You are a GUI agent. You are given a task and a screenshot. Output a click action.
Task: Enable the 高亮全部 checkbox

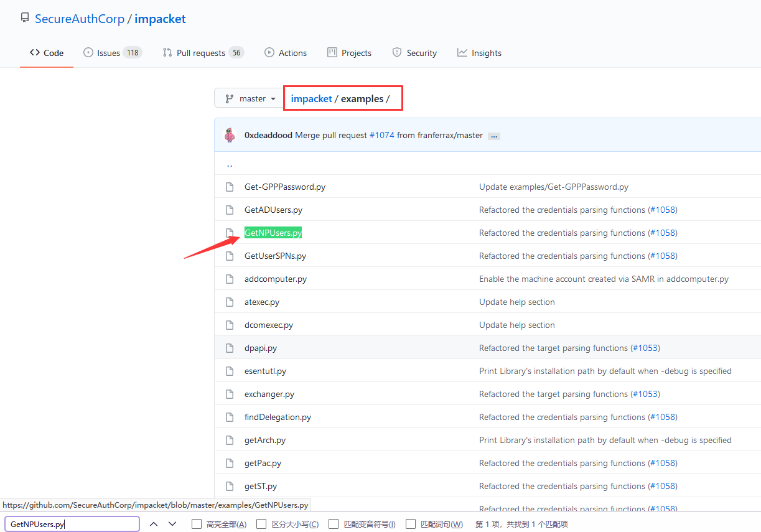coord(197,524)
